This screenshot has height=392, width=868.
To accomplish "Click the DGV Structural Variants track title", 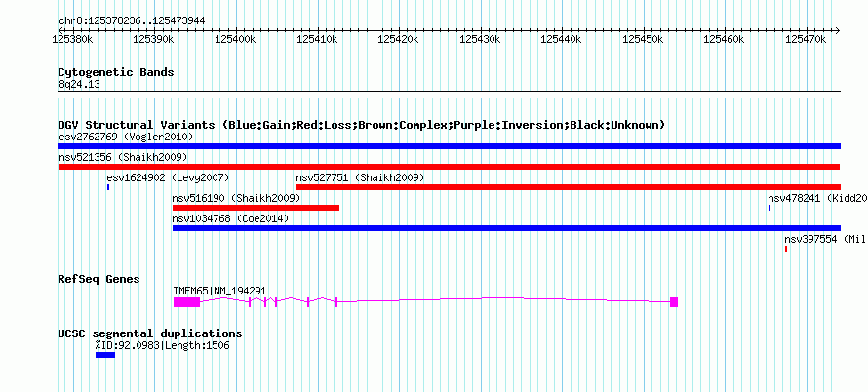I will [x=362, y=125].
